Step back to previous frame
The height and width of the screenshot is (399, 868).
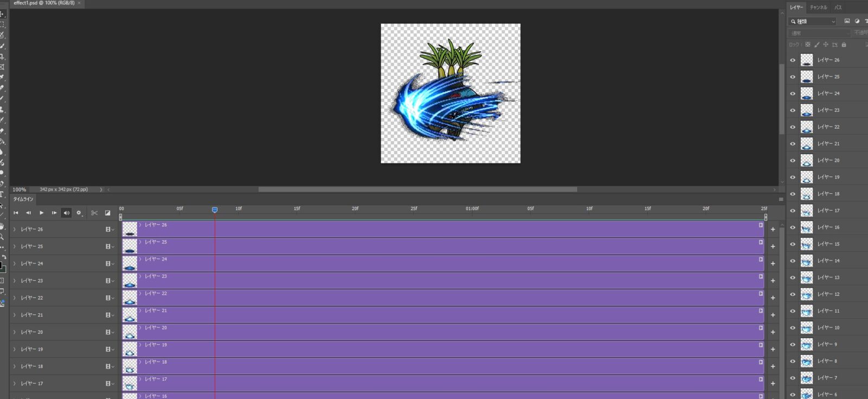point(28,213)
